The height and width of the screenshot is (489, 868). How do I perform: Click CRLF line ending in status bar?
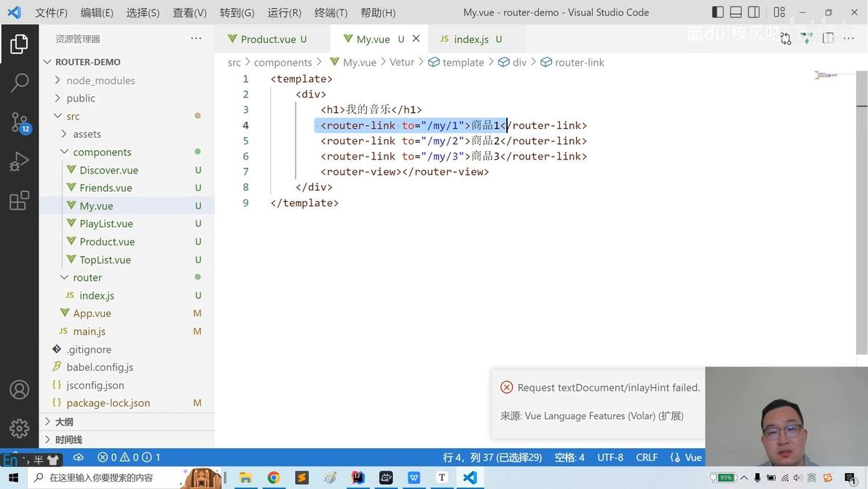click(x=647, y=458)
